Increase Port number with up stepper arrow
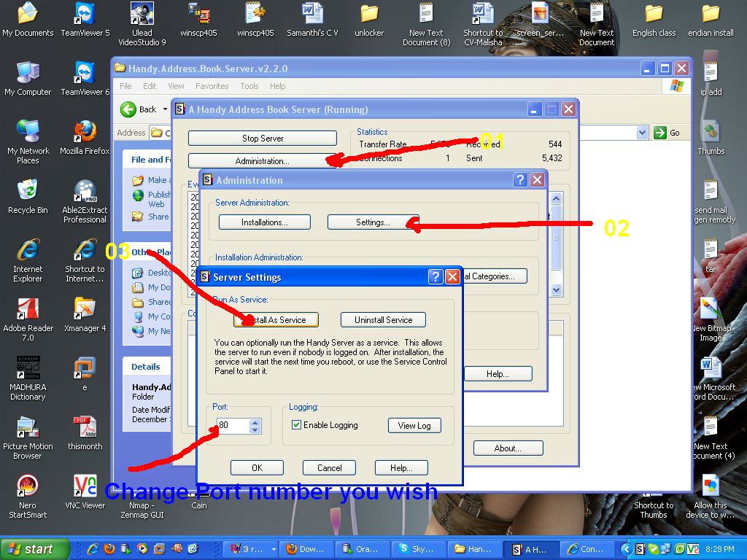Viewport: 747px width, 560px height. [x=255, y=422]
